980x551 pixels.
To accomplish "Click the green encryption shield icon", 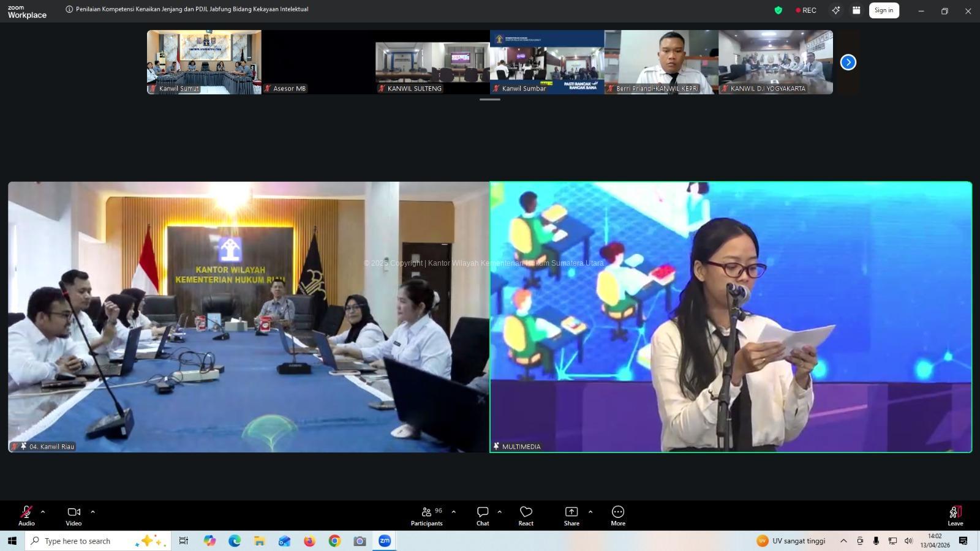I will (x=778, y=10).
